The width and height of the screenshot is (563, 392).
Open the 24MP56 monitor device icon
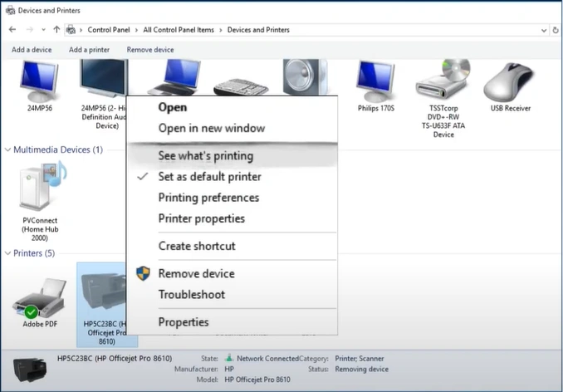38,81
